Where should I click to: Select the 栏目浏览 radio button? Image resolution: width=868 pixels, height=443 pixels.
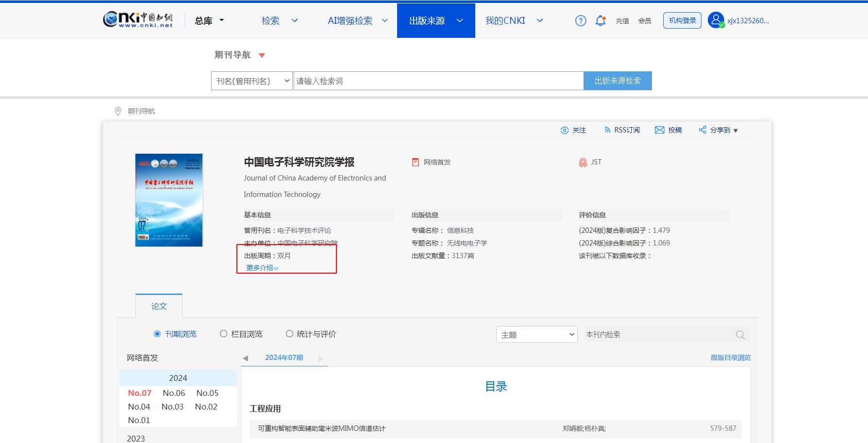click(x=223, y=334)
